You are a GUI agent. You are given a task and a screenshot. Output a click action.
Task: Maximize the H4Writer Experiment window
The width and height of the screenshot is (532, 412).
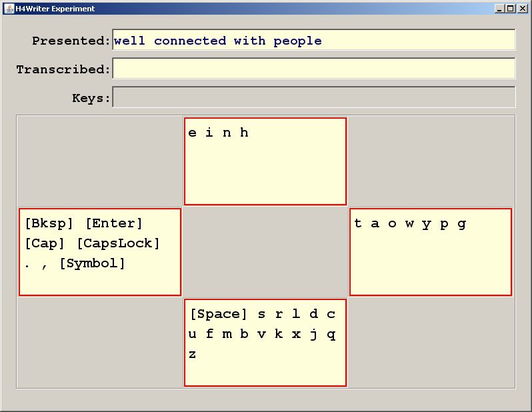point(511,9)
